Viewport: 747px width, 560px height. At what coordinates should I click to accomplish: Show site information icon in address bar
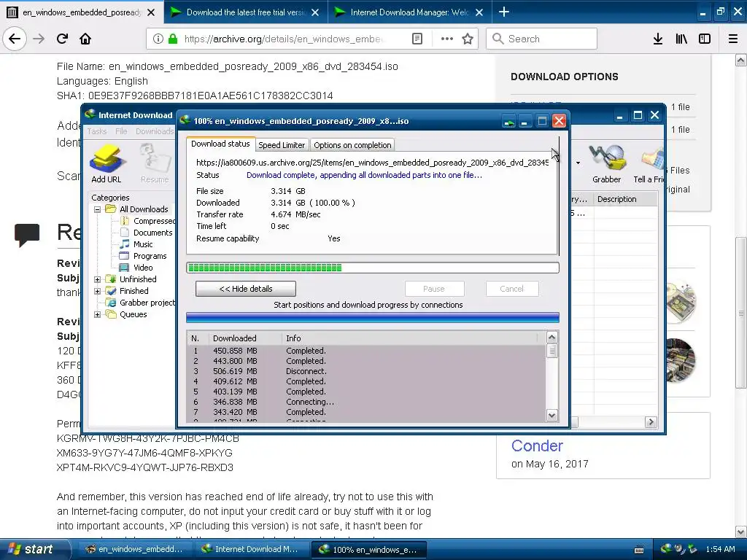158,39
